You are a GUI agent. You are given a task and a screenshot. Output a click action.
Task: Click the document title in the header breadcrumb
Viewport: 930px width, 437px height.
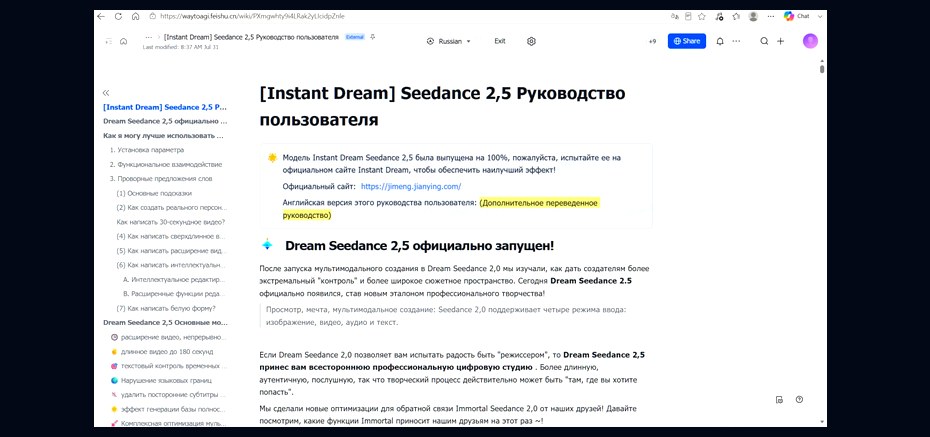[x=252, y=37]
